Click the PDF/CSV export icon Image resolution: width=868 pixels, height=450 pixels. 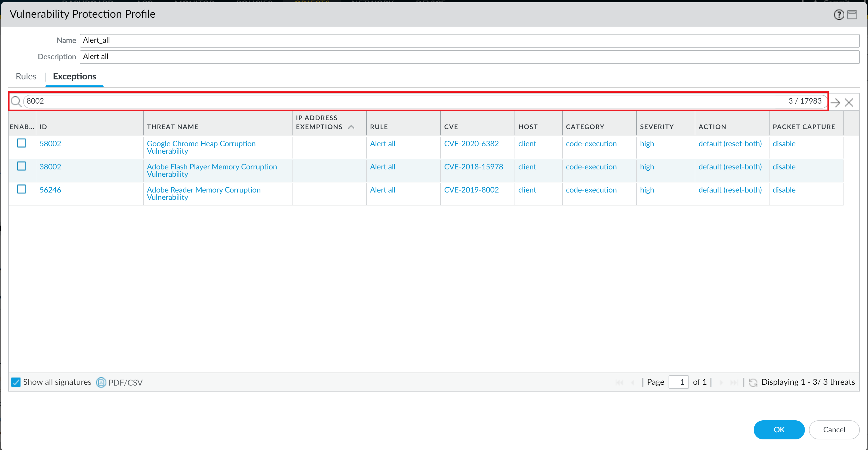coord(101,382)
